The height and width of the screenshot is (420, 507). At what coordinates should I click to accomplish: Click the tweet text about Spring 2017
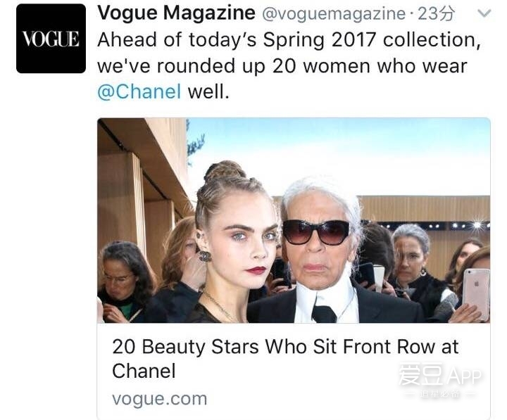coord(289,65)
